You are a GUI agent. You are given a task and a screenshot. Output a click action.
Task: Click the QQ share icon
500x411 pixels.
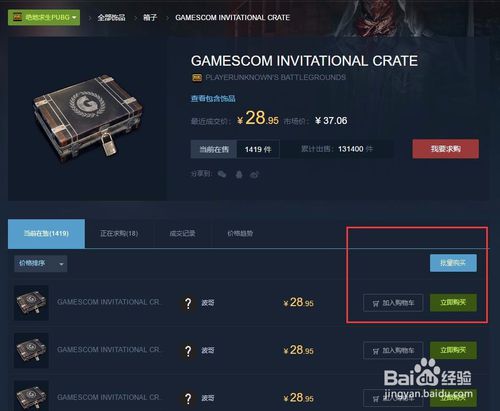coord(239,174)
